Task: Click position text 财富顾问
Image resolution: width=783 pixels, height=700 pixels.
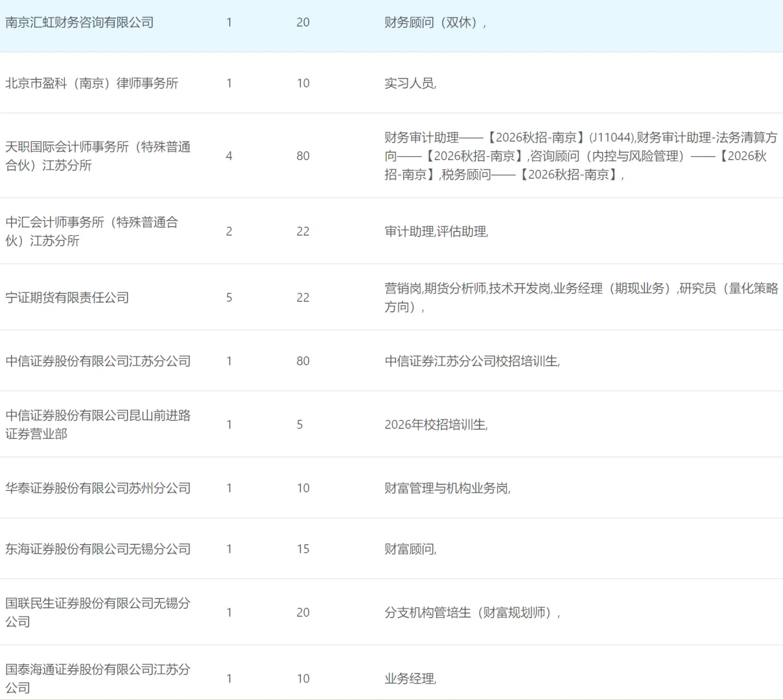Action: [410, 549]
